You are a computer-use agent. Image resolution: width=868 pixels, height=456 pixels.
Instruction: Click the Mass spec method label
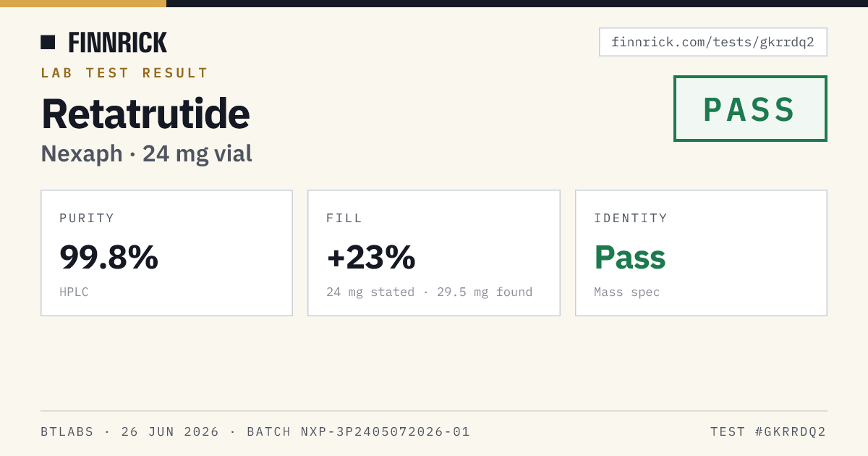(x=626, y=292)
